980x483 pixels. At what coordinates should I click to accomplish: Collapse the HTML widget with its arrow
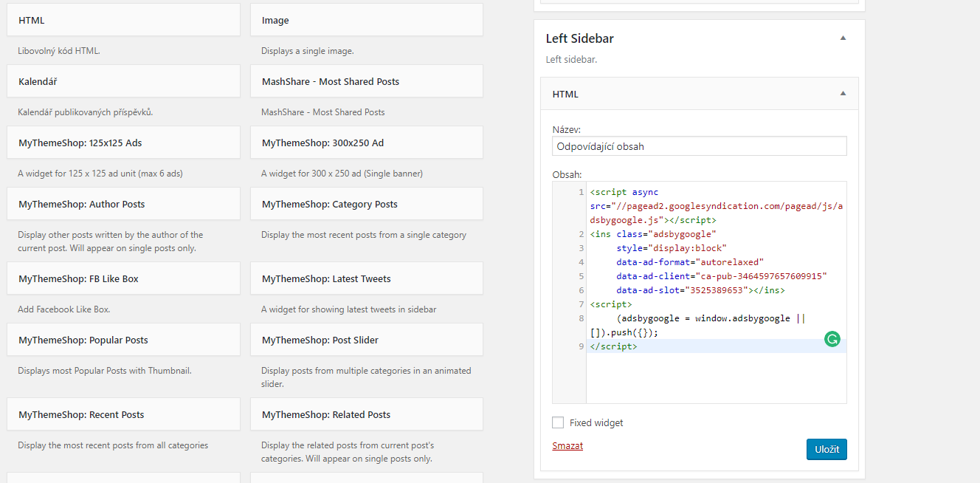[843, 94]
